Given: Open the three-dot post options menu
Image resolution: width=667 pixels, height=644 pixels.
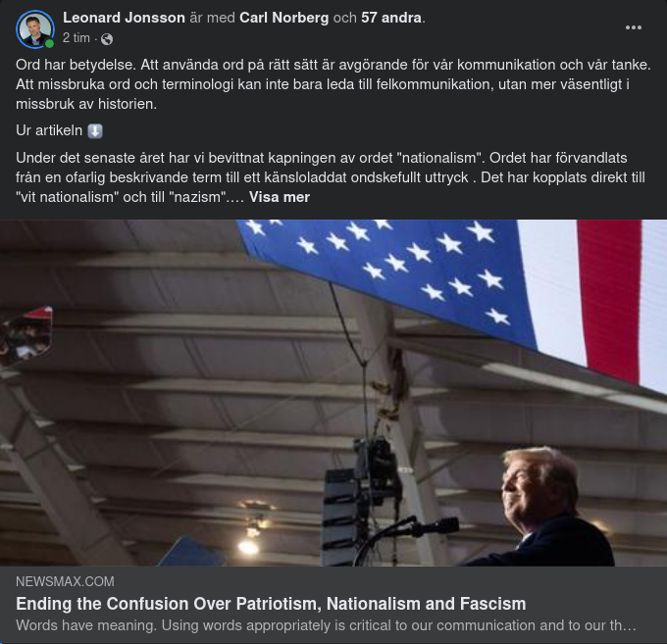Looking at the screenshot, I should [634, 26].
